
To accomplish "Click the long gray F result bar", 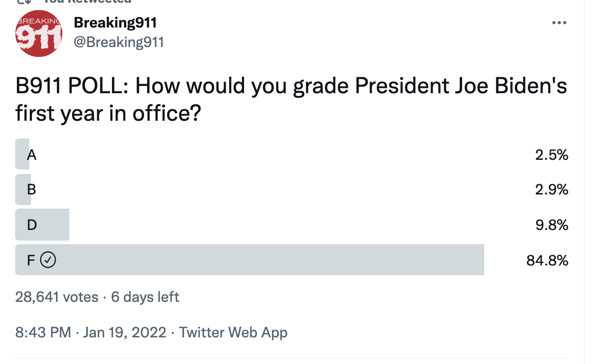I will [267, 260].
